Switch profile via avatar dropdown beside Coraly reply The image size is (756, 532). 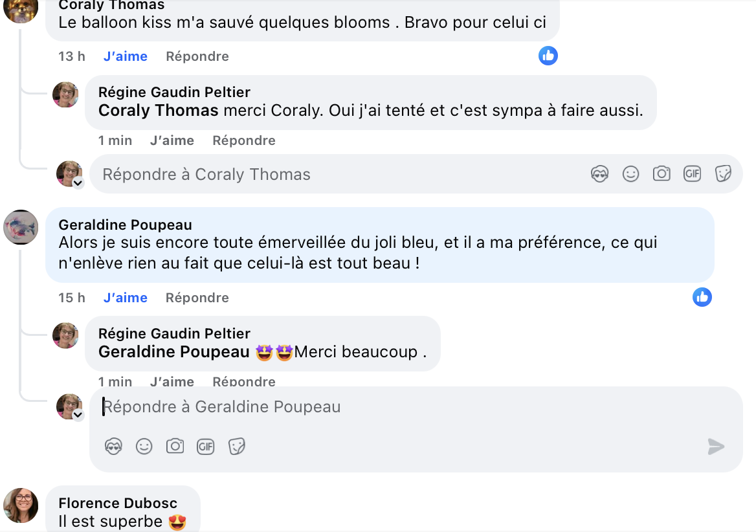pyautogui.click(x=78, y=183)
